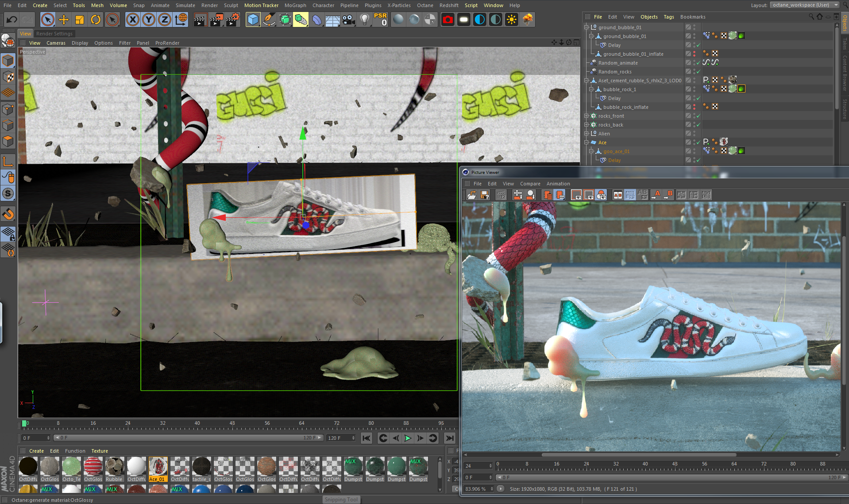Image resolution: width=849 pixels, height=504 pixels.
Task: Open Compare menu in Picture Viewer
Action: (530, 184)
